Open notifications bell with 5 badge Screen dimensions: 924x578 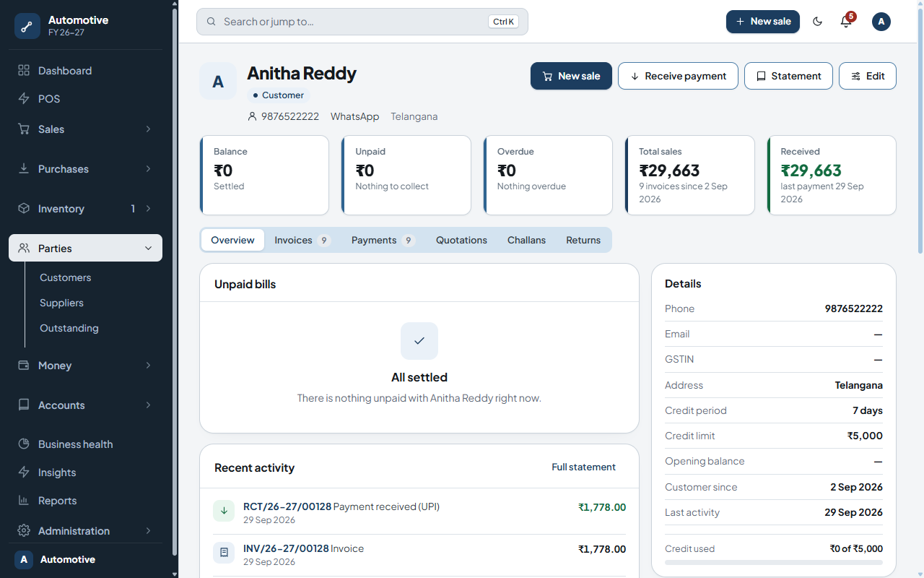point(846,22)
